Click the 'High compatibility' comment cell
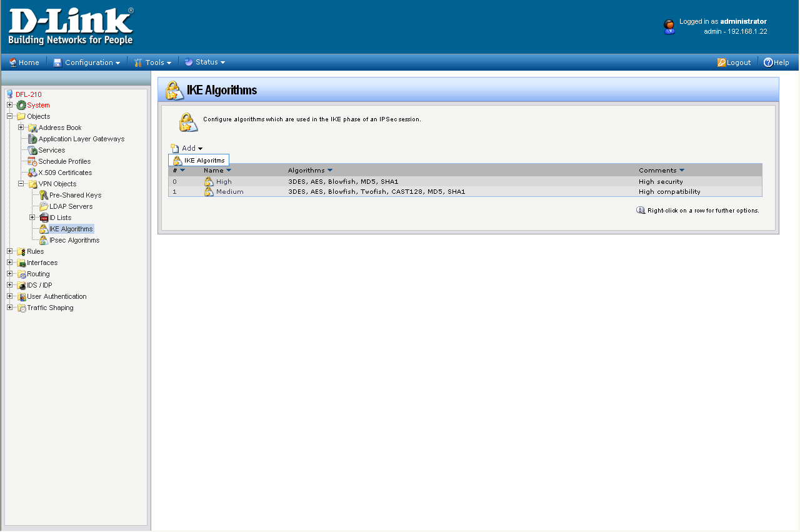The height and width of the screenshot is (532, 800). point(669,191)
